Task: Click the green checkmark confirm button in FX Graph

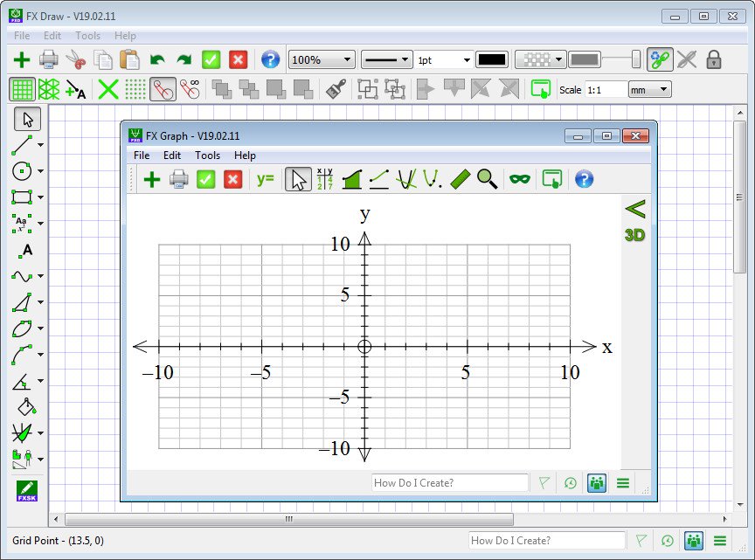Action: click(206, 178)
